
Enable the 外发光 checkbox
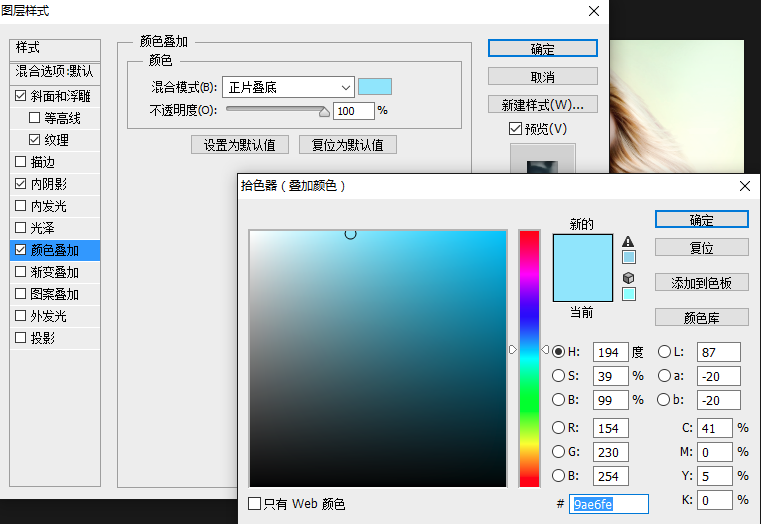pyautogui.click(x=20, y=316)
